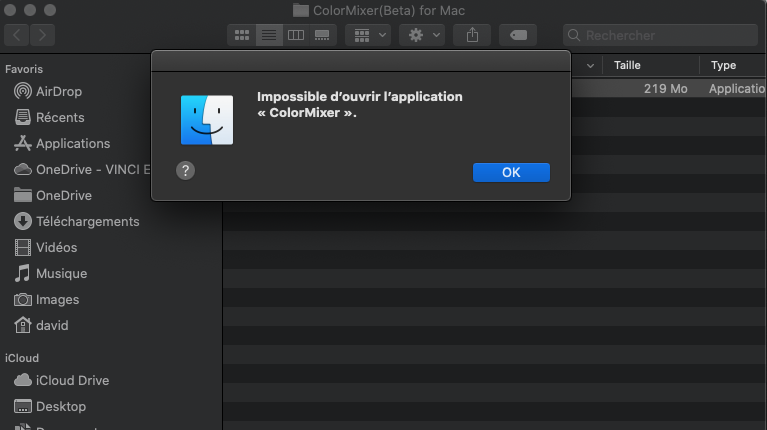This screenshot has width=767, height=430.
Task: Open the gear action menu
Action: click(x=422, y=35)
